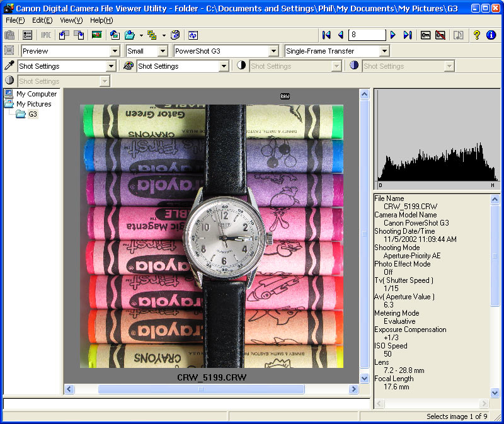Click shooting date 11/5/2002 11:09:44 AM
The width and height of the screenshot is (504, 424).
coord(420,239)
